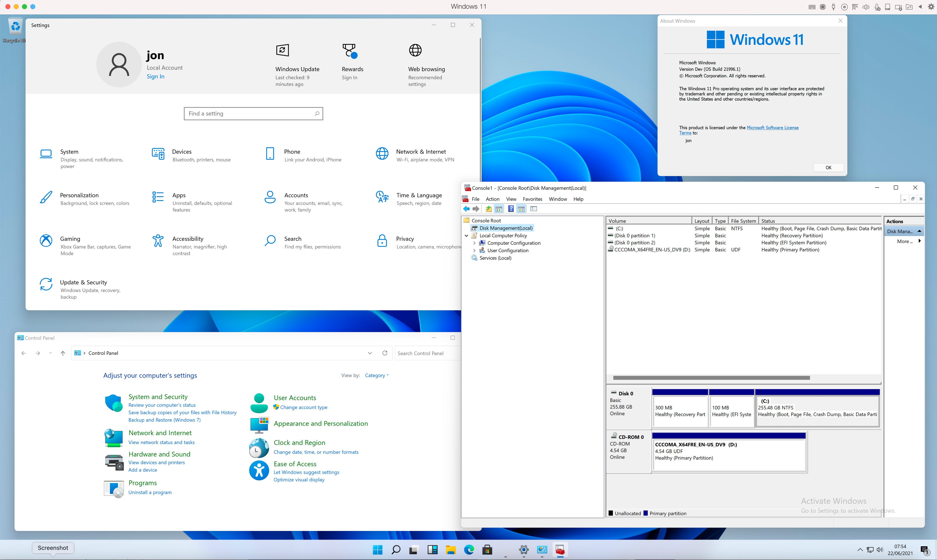
Task: Collapse the Disk Mana... section in Actions pane
Action: coord(920,231)
